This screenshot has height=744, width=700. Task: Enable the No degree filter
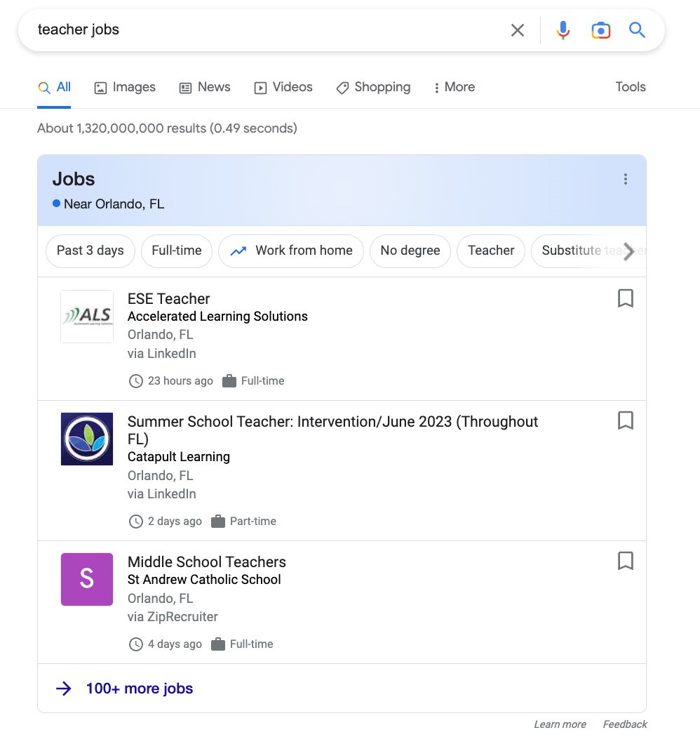pyautogui.click(x=410, y=251)
